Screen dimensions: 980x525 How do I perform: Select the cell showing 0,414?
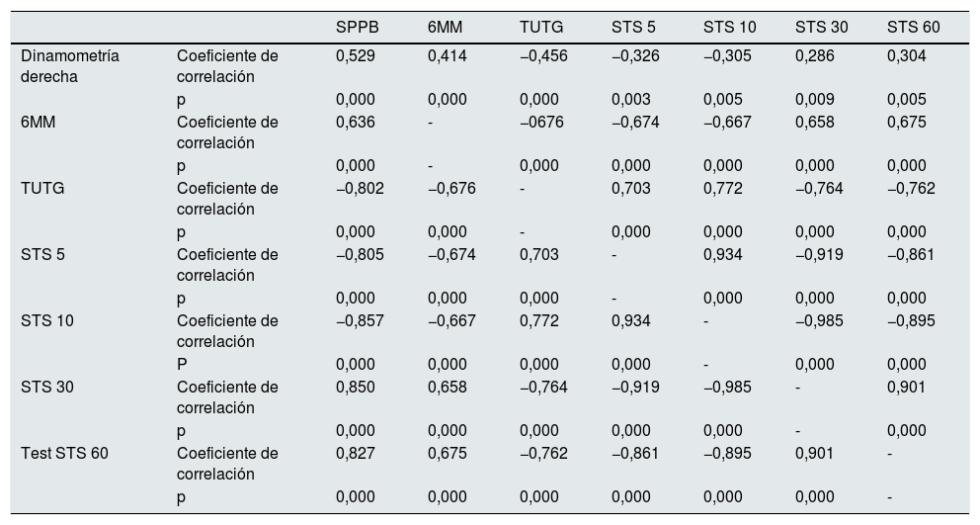pyautogui.click(x=448, y=56)
